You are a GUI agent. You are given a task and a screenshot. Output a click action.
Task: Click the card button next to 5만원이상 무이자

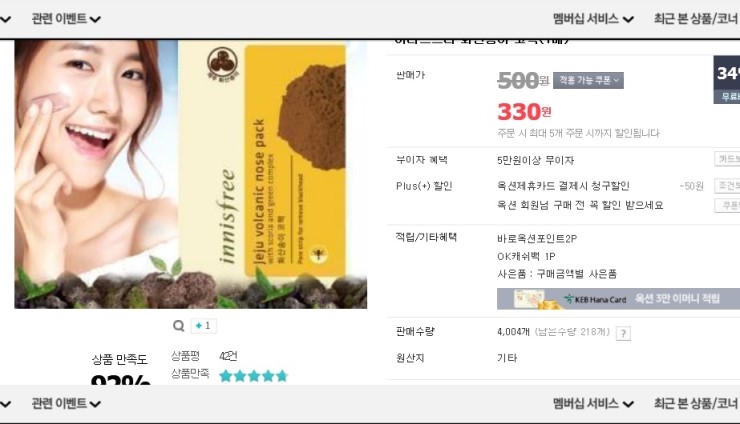click(x=727, y=159)
